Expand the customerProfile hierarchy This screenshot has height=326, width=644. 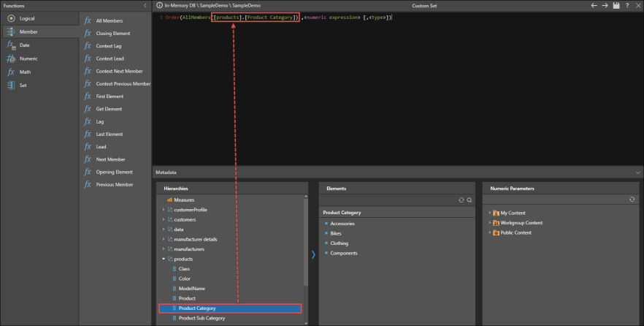(164, 210)
